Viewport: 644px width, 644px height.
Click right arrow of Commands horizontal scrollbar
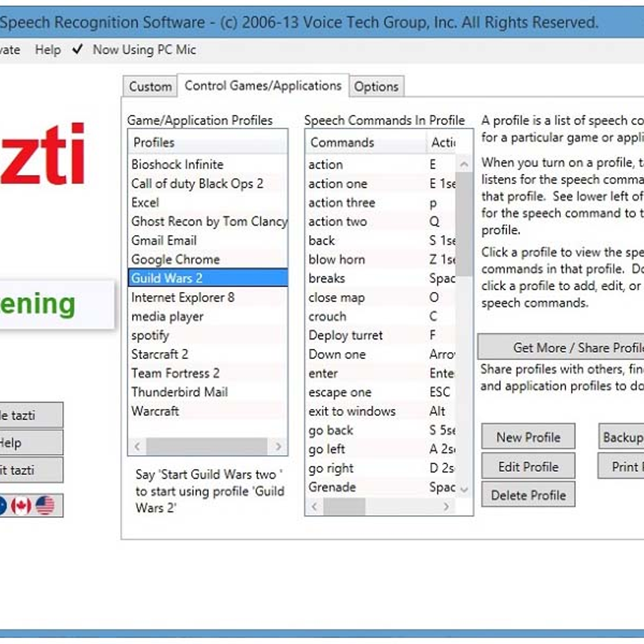(x=446, y=506)
